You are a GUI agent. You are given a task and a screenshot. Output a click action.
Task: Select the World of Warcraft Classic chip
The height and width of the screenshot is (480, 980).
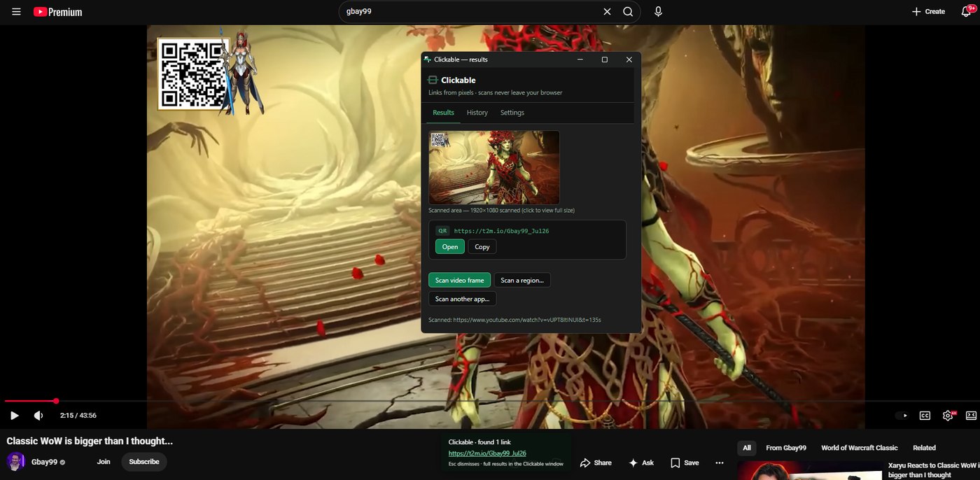click(x=860, y=448)
